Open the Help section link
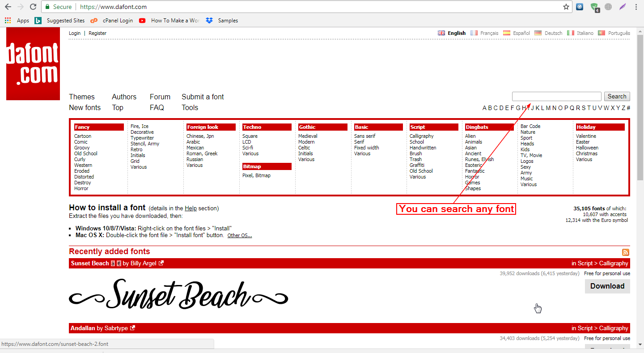The width and height of the screenshot is (644, 353). tap(191, 208)
